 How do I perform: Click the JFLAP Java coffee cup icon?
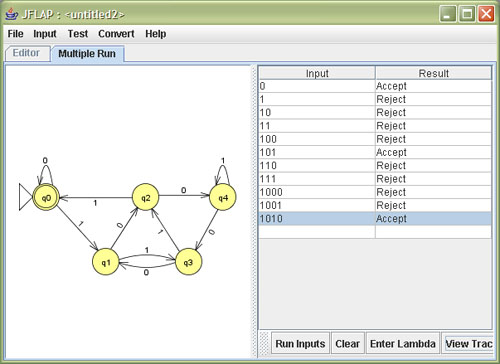coord(12,14)
